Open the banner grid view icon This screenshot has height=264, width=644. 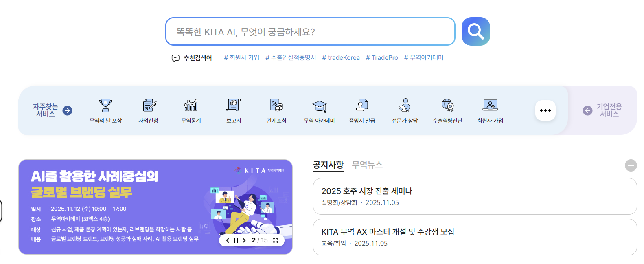[x=276, y=240]
